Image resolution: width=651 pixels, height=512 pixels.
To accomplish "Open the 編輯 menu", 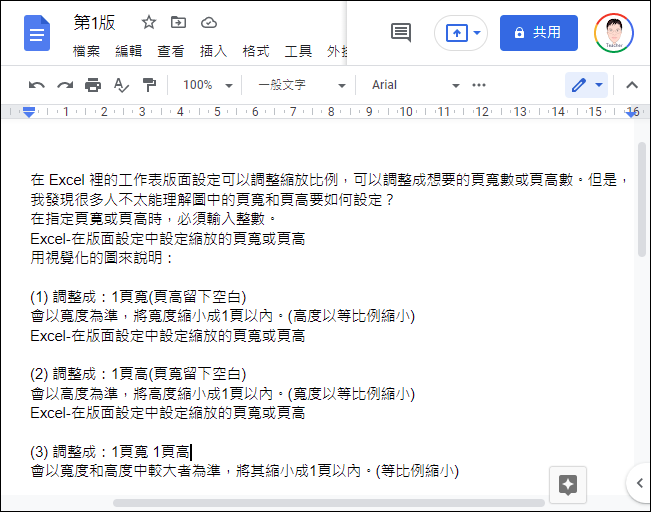I will coord(129,51).
